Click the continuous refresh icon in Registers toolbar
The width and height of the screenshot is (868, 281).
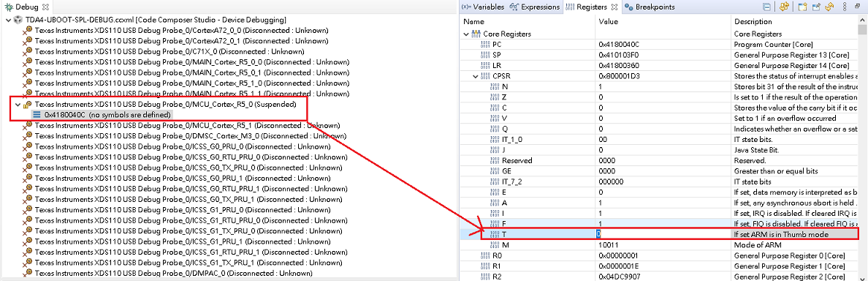pyautogui.click(x=785, y=7)
